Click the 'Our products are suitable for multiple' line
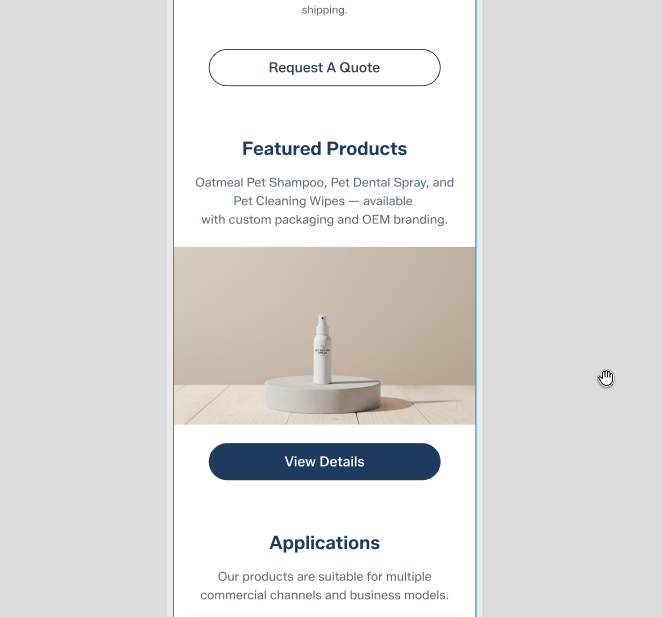Viewport: 663px width, 617px height. (x=324, y=577)
